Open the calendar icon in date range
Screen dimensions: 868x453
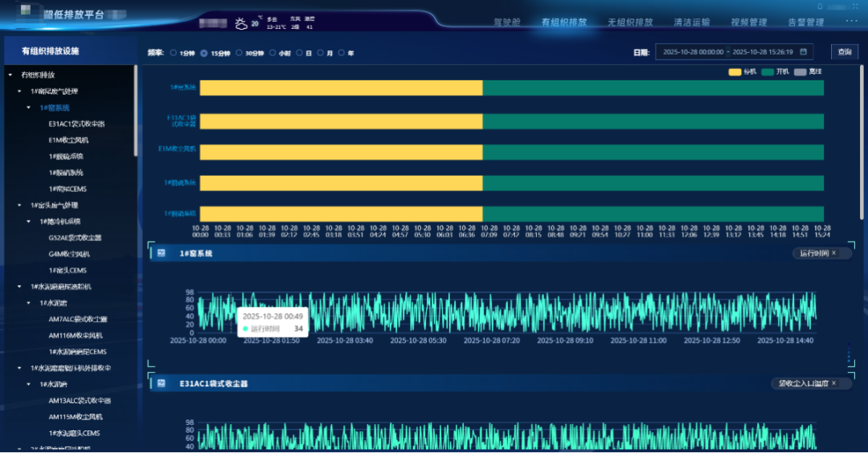point(803,52)
